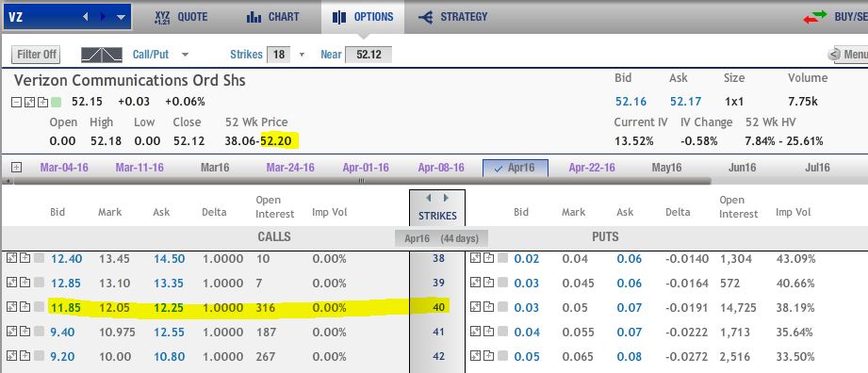868x373 pixels.
Task: Shift strikes left with STRIKES header arrow
Action: click(428, 198)
